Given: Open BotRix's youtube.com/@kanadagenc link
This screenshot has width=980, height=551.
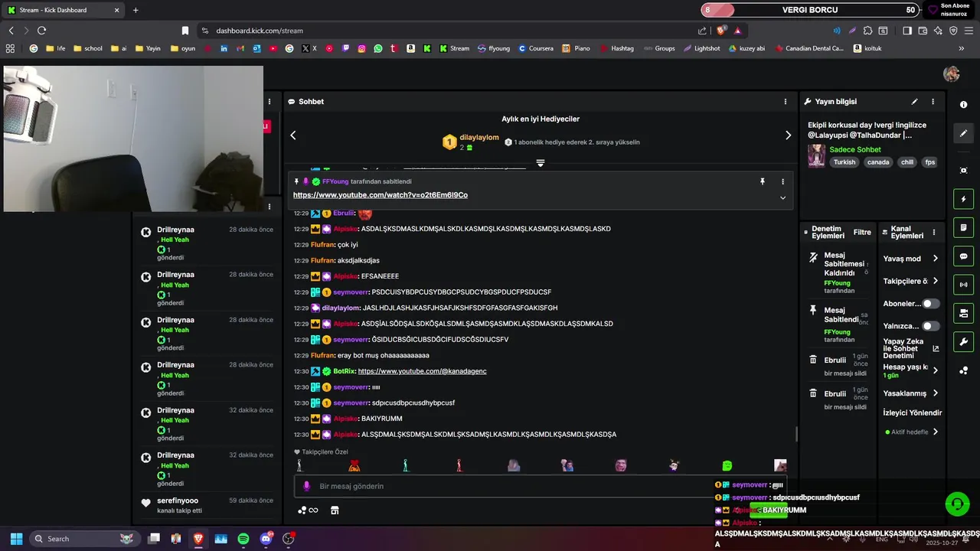Looking at the screenshot, I should pos(422,371).
